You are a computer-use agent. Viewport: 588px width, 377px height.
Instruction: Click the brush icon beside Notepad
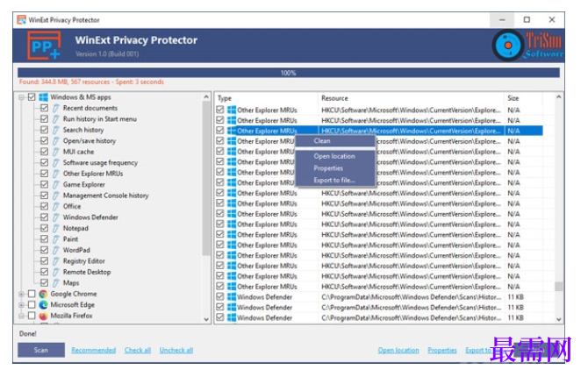coord(56,228)
